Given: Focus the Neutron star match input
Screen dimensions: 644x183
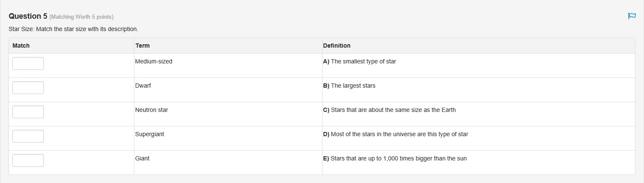Looking at the screenshot, I should click(28, 112).
